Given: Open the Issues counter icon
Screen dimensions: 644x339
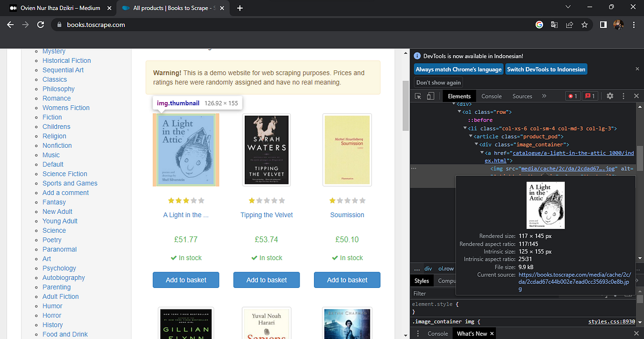Looking at the screenshot, I should coord(590,96).
